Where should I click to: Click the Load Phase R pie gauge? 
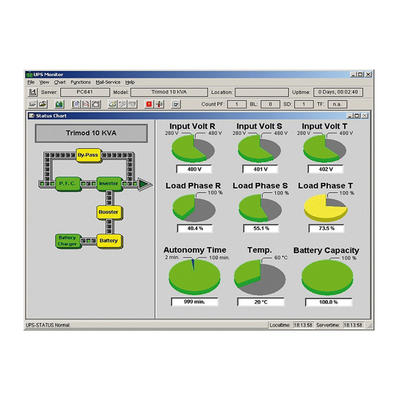194,208
